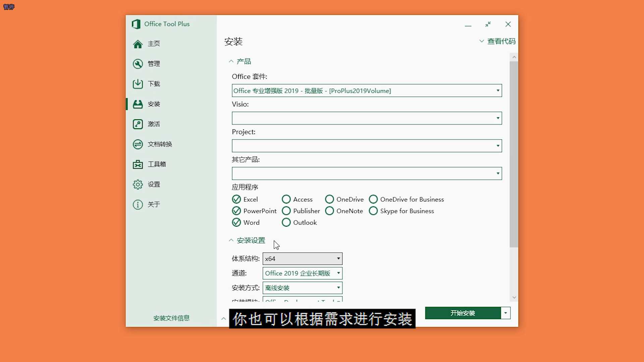The width and height of the screenshot is (644, 362).
Task: Open 关于 page from sidebar
Action: 154,204
